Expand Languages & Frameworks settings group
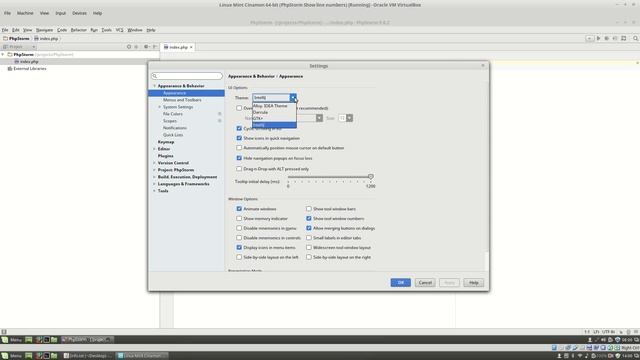 [155, 184]
